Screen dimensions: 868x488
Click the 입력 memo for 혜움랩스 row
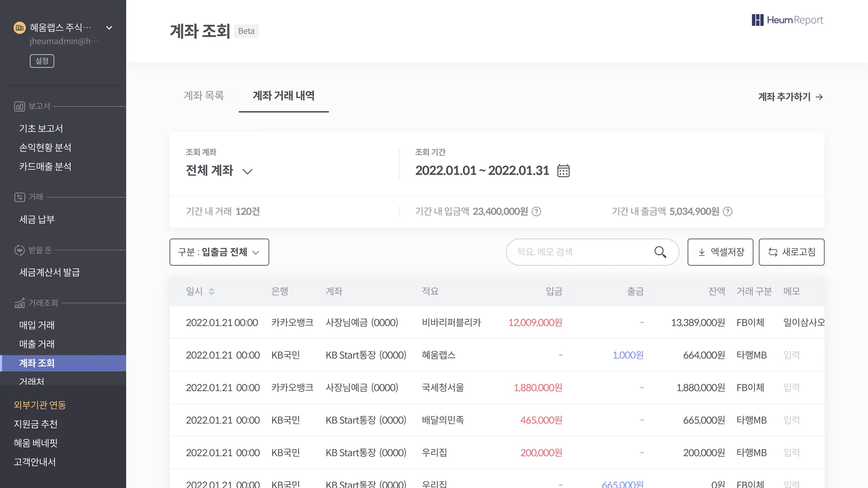(791, 355)
